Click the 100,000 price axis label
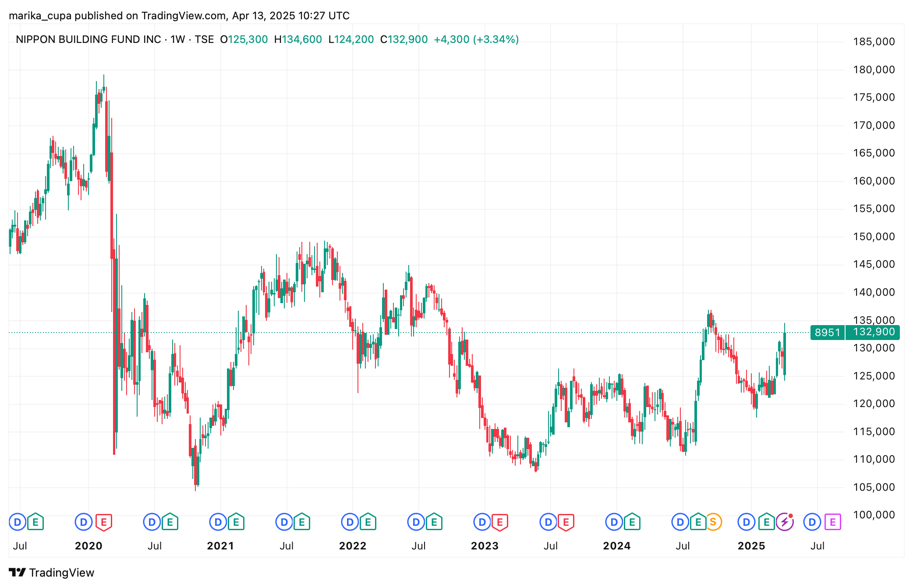913x588 pixels. point(874,515)
